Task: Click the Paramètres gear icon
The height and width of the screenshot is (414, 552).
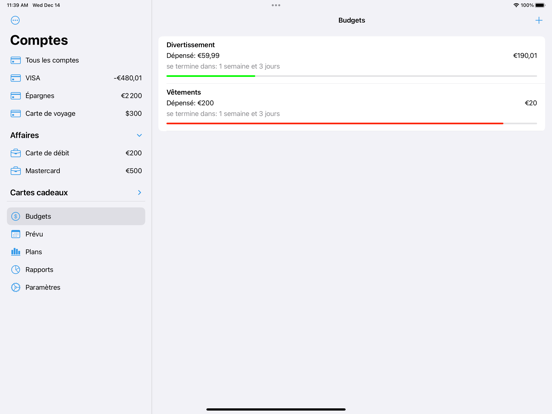Action: tap(15, 287)
